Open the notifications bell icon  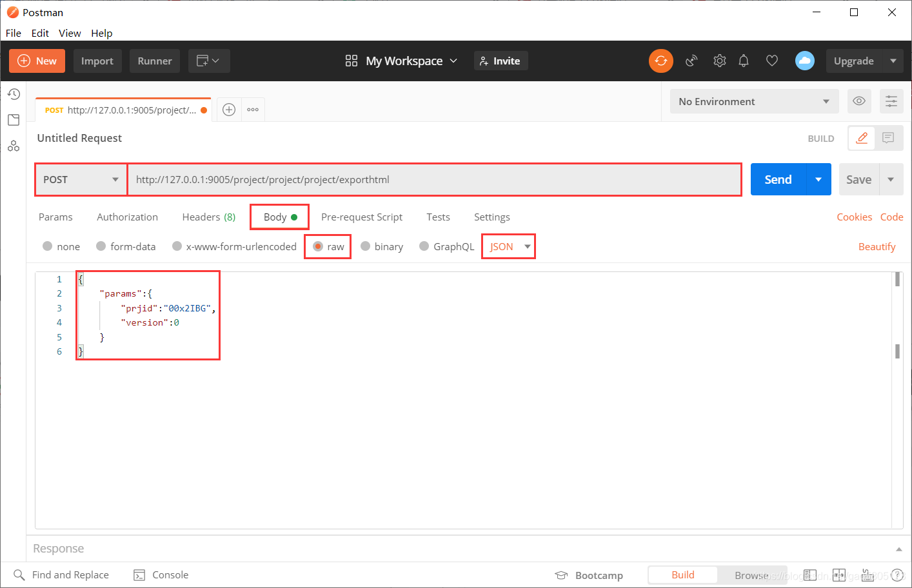tap(744, 61)
